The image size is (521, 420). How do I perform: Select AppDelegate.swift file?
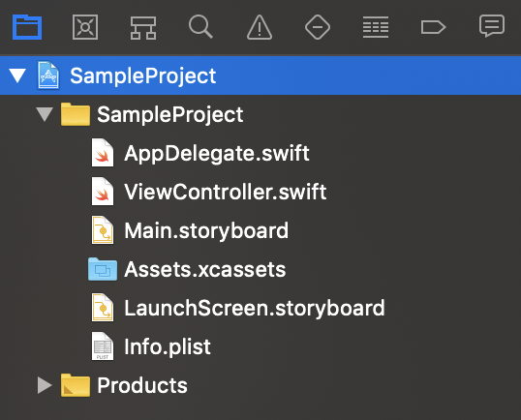pos(217,154)
